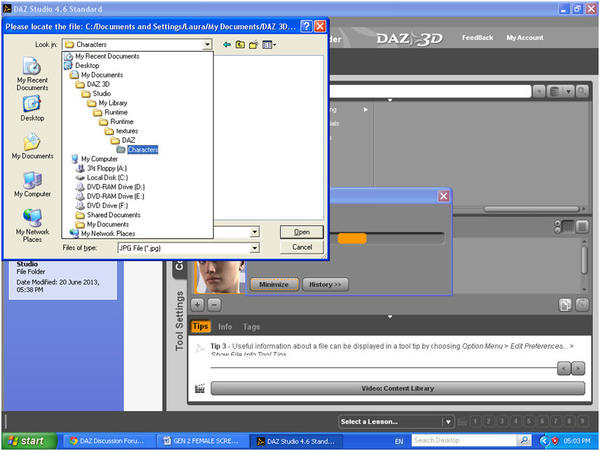
Task: Open the View Menu icon in file dialog
Action: click(x=269, y=45)
